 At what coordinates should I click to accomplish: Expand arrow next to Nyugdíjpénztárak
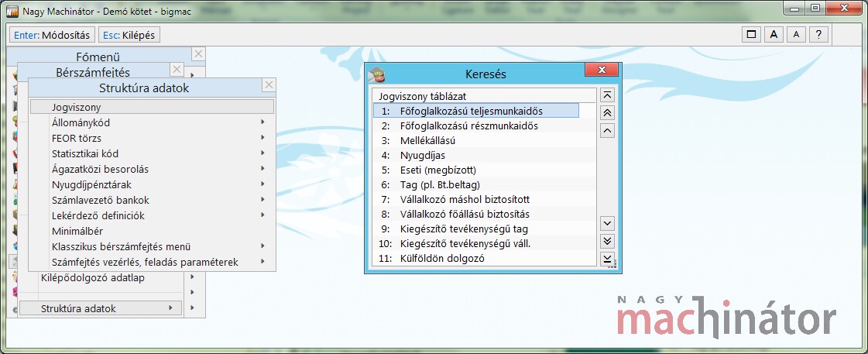point(263,184)
